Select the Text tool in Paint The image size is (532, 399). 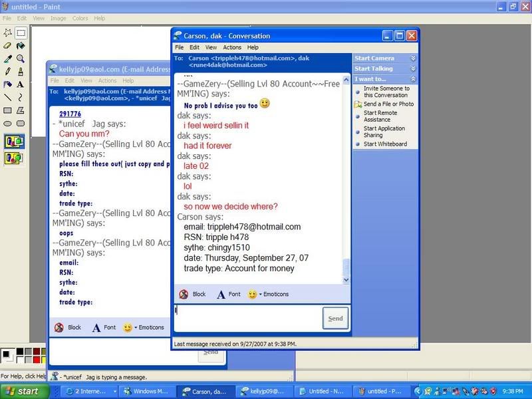point(21,84)
